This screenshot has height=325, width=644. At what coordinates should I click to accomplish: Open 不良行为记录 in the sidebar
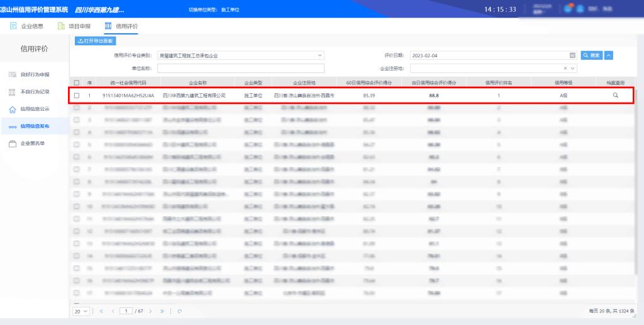point(35,92)
